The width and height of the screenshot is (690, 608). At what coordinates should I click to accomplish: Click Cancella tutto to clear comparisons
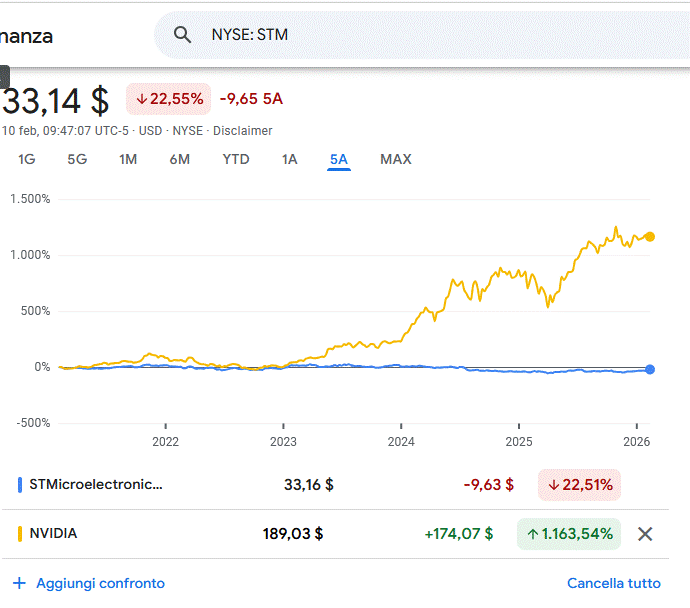click(x=614, y=583)
